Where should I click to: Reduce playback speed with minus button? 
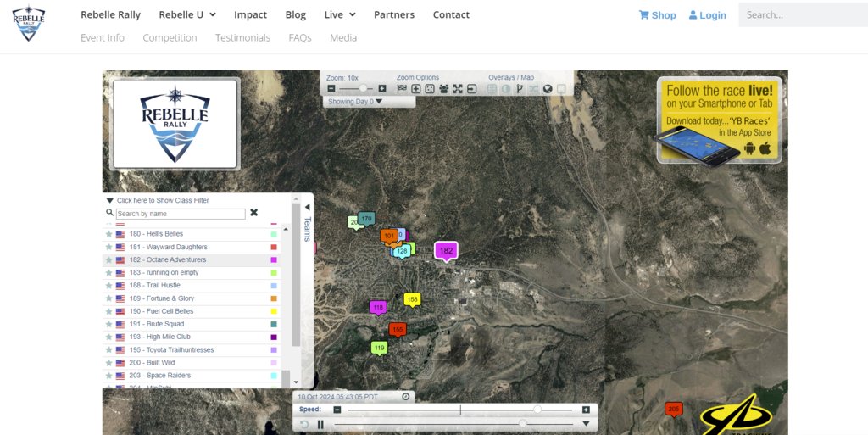pyautogui.click(x=337, y=410)
